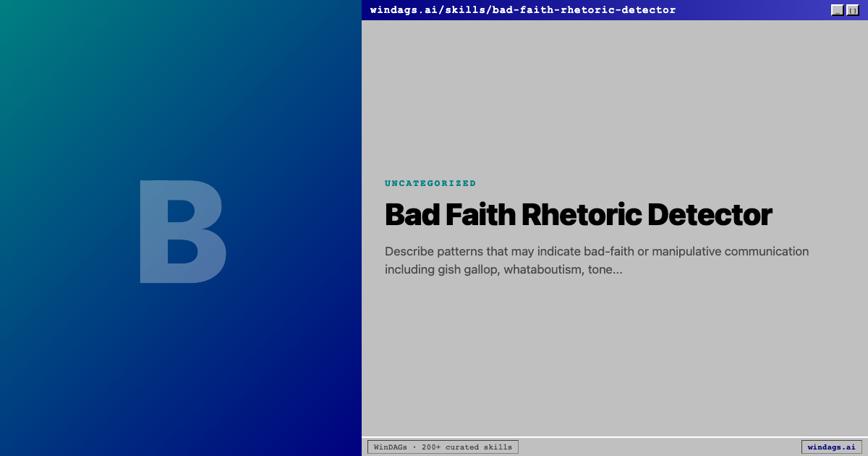Click empty status bar area between both panels
The image size is (868, 456).
tap(658, 447)
